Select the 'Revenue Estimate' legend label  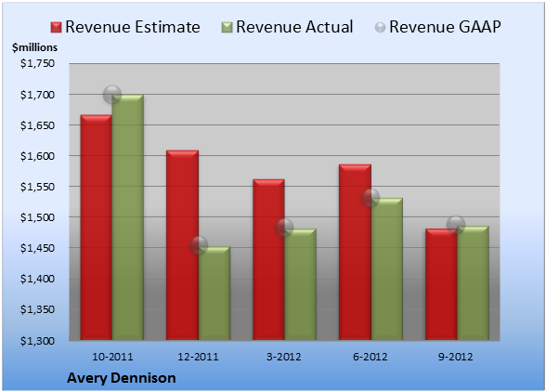(133, 27)
